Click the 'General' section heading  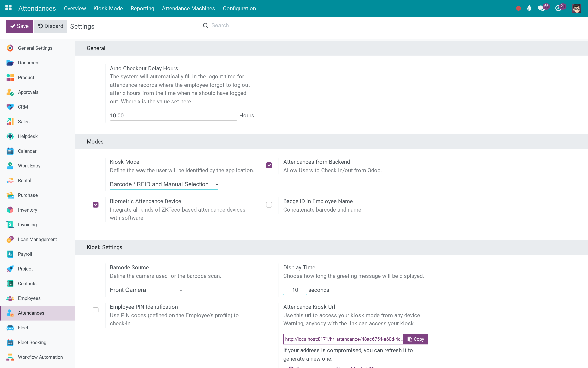pyautogui.click(x=96, y=48)
